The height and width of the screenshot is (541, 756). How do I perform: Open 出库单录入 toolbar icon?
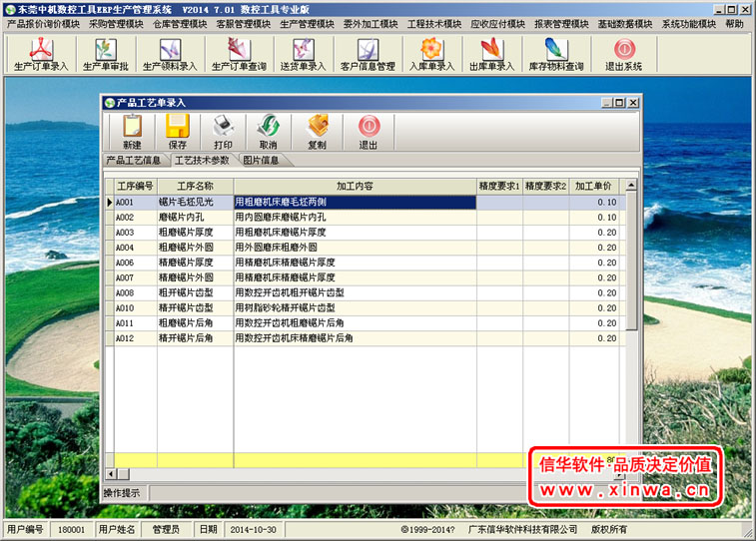pyautogui.click(x=491, y=55)
